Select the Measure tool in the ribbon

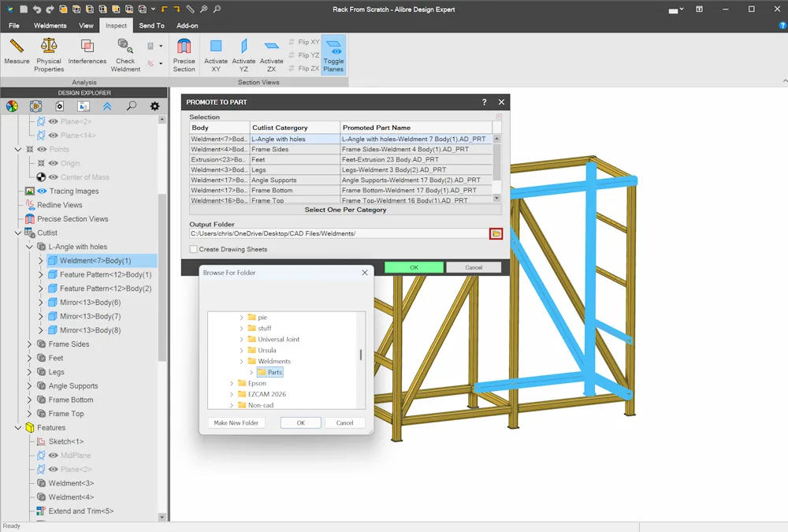[17, 52]
